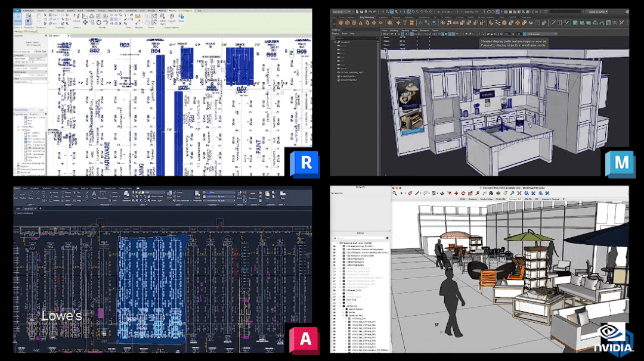This screenshot has width=644, height=361.
Task: Close the Level 1 view tab in Revit
Action: click(68, 36)
